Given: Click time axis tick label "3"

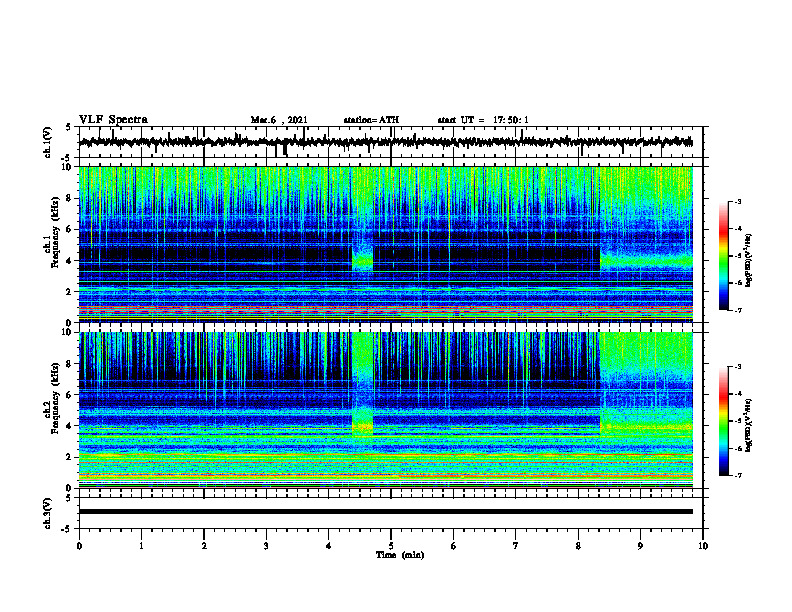Looking at the screenshot, I should (266, 546).
